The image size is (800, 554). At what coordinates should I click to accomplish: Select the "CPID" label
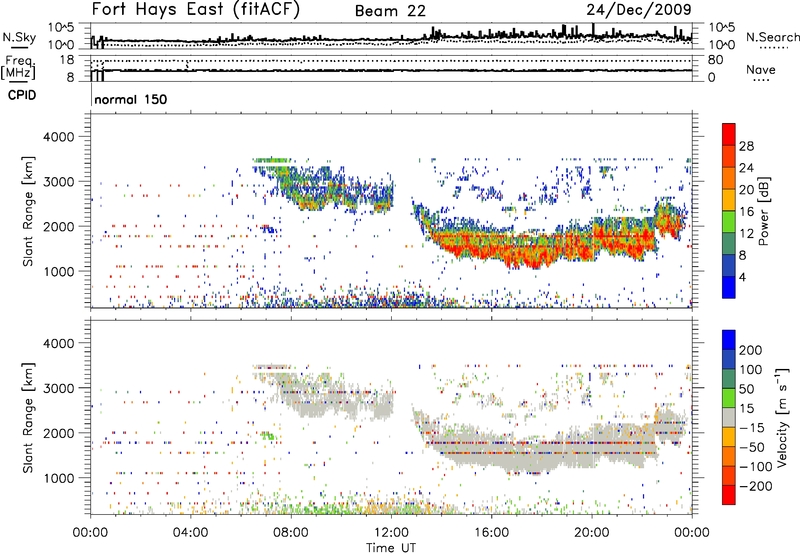point(22,95)
